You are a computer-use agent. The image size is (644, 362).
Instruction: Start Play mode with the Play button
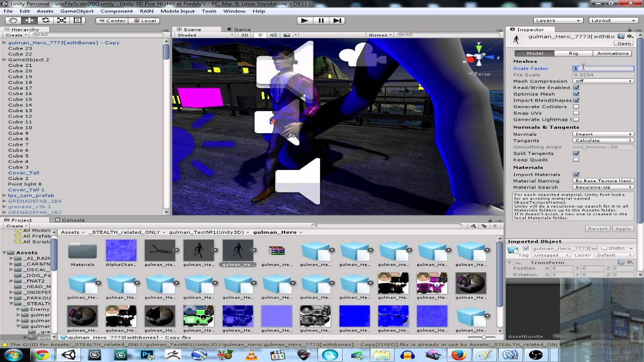304,21
